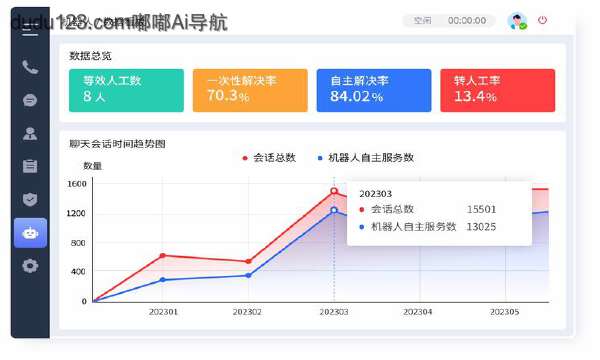Toggle the 机器人自主服务数 legend series
The image size is (600, 360).
(x=365, y=158)
